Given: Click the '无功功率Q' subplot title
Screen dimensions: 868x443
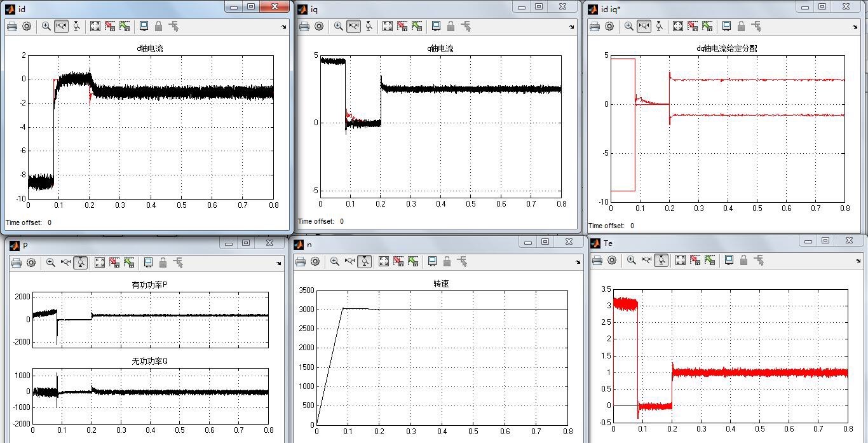Looking at the screenshot, I should [x=150, y=361].
